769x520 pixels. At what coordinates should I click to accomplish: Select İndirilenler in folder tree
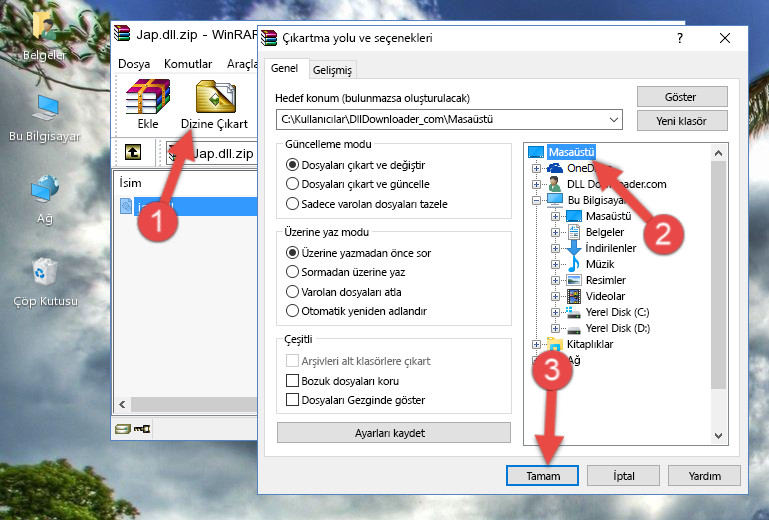pyautogui.click(x=611, y=248)
